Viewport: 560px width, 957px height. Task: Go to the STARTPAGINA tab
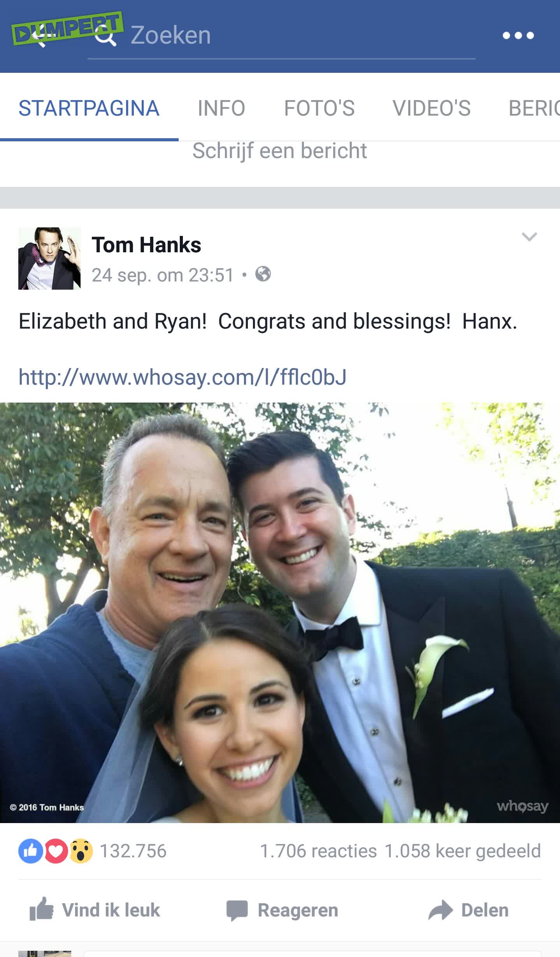pos(89,108)
